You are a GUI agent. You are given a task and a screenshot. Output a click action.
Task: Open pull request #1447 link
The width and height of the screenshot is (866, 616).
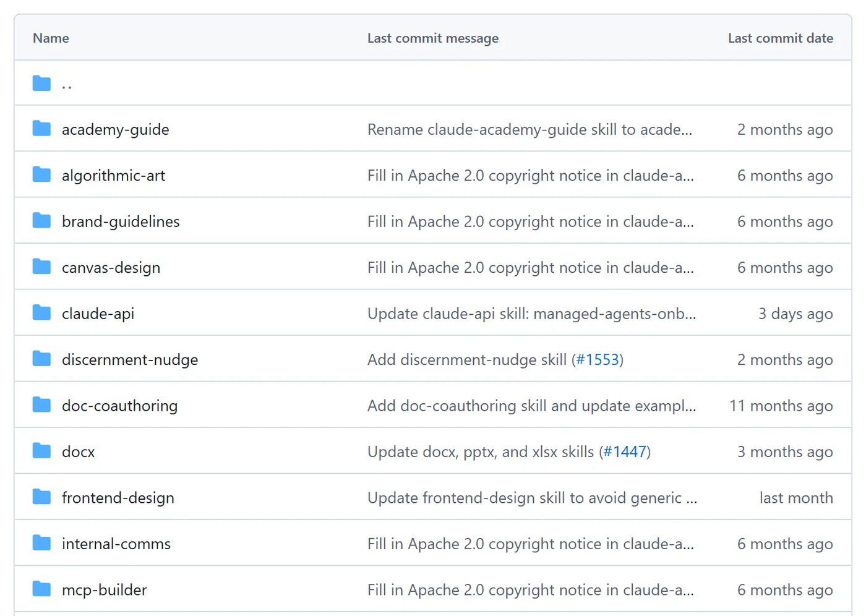point(625,452)
